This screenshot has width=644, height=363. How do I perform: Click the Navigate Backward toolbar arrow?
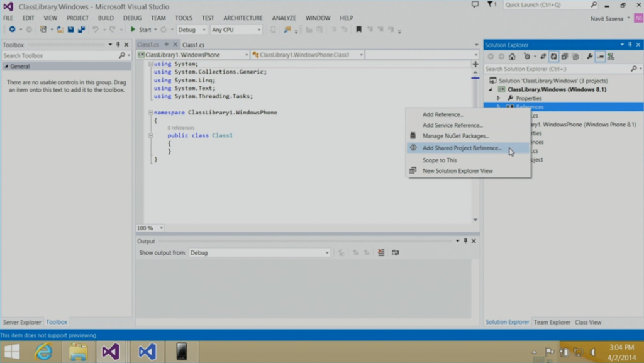12,29
